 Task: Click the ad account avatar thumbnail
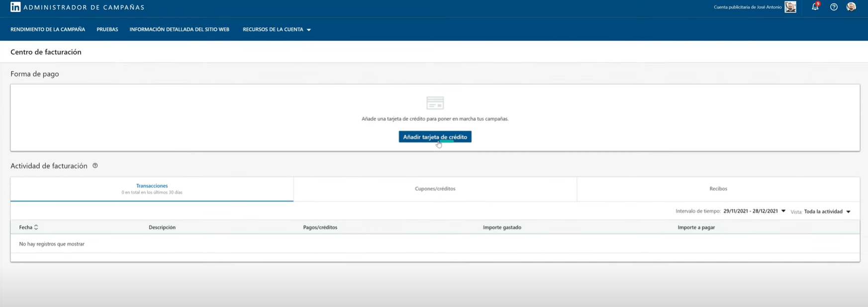(x=790, y=7)
